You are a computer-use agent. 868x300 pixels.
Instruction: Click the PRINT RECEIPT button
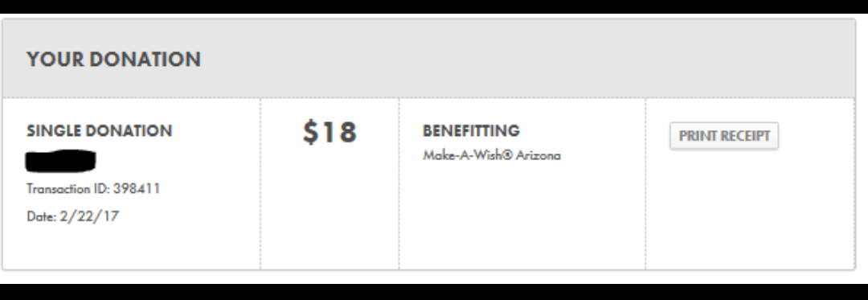(724, 136)
